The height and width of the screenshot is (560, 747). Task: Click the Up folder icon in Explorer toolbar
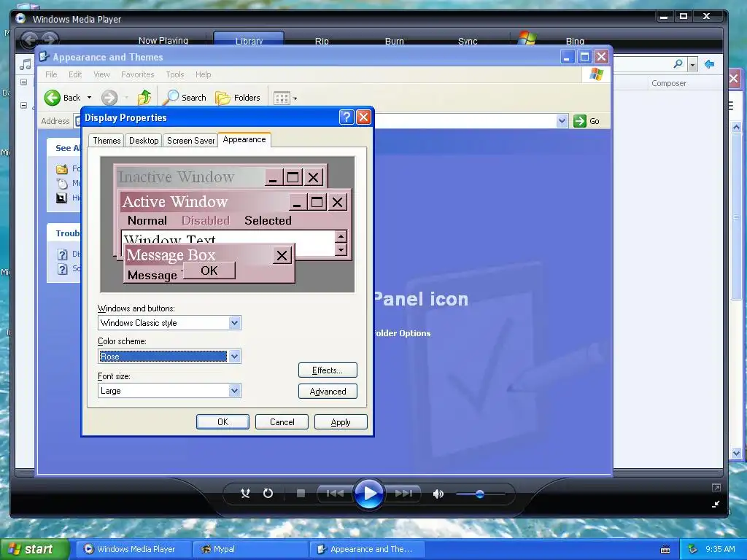[x=144, y=98]
